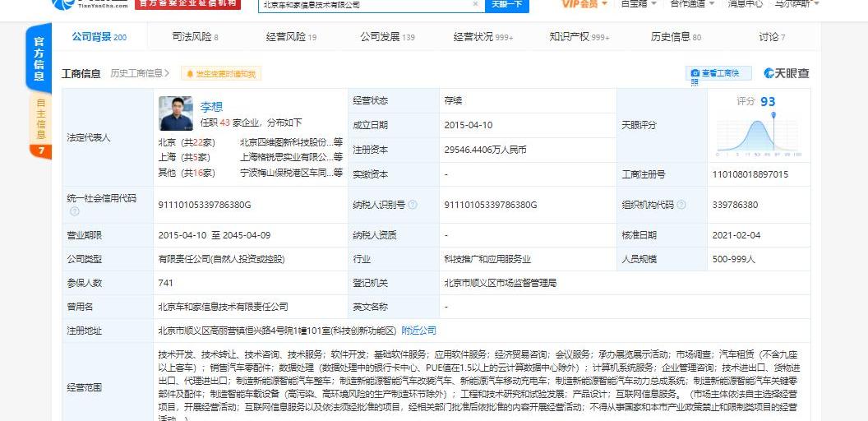Screen dimensions: 868x421
Task: Open 消息中心 in the header
Action: pyautogui.click(x=745, y=4)
